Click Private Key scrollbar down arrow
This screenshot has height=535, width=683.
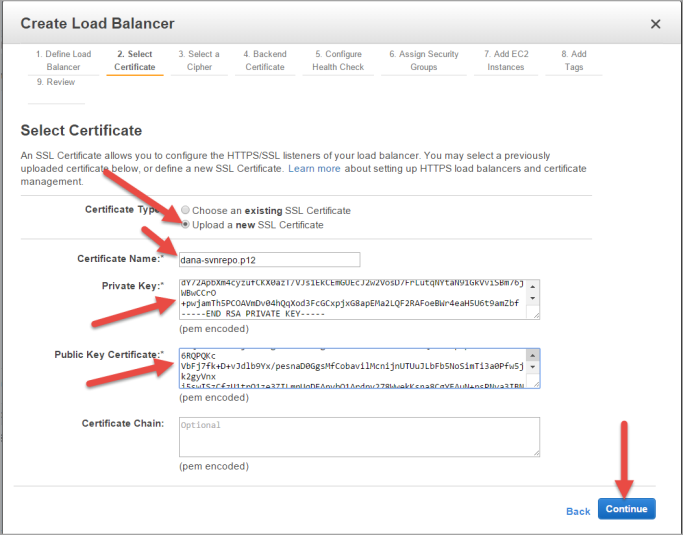pyautogui.click(x=532, y=298)
